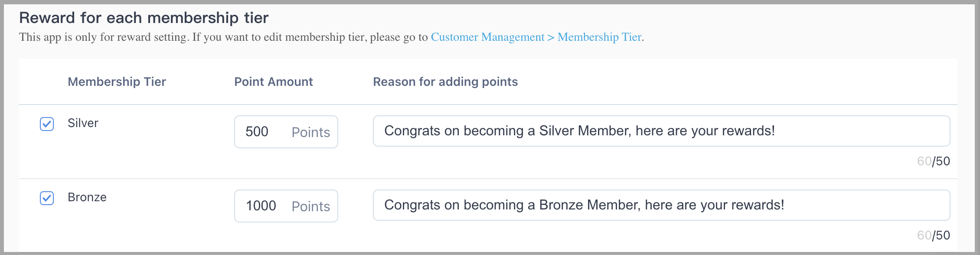Screen dimensions: 980x255
Task: Click the Silver tier row label
Action: click(82, 123)
